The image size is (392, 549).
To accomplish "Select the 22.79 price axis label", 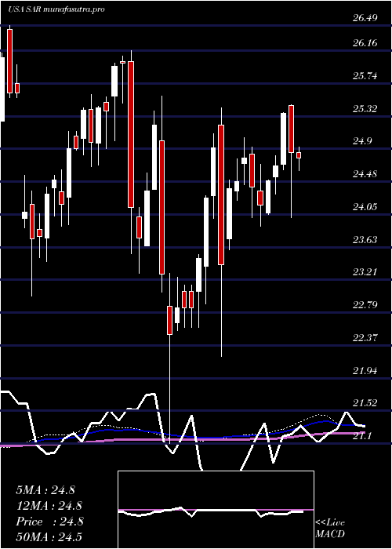I will pos(365,305).
